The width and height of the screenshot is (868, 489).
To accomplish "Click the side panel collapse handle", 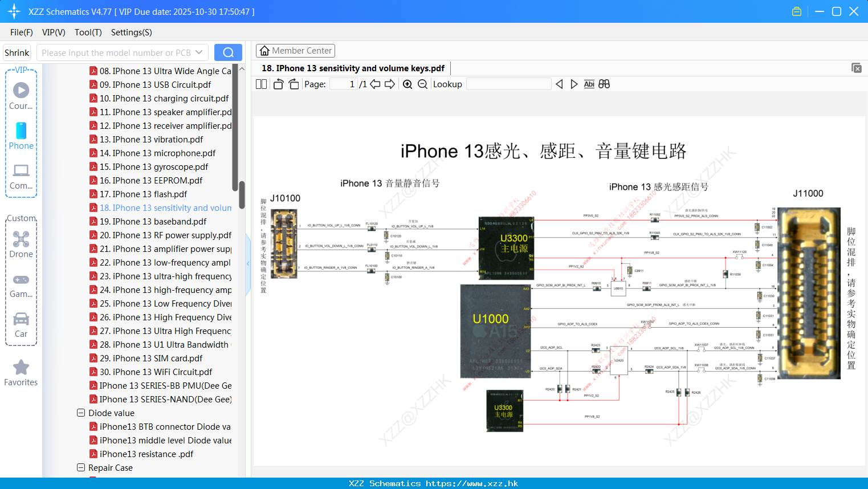I will pos(248,263).
